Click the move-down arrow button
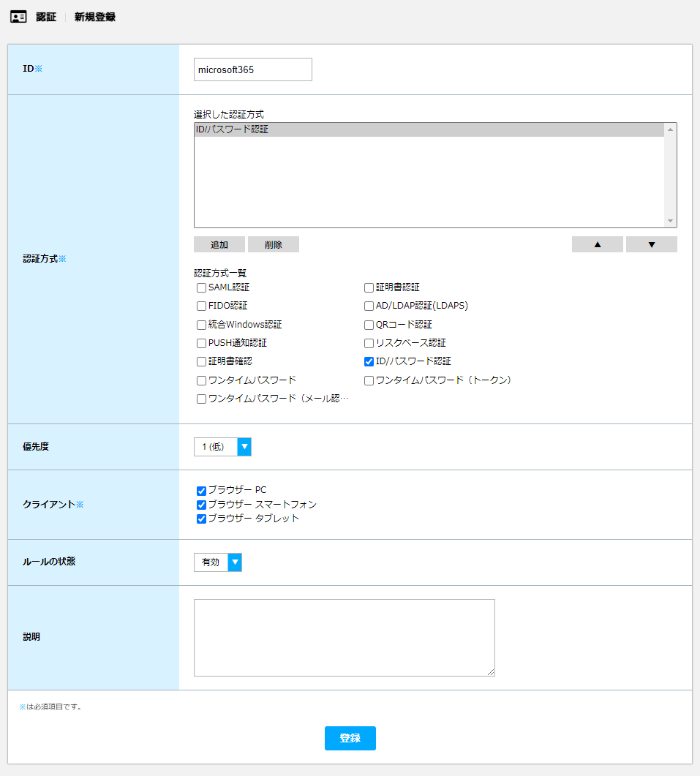This screenshot has width=700, height=776. tap(652, 244)
